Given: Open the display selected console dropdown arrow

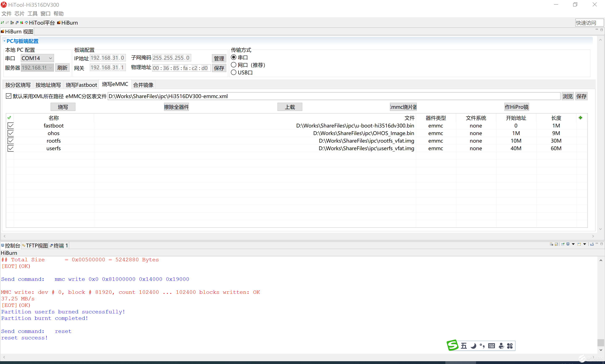Looking at the screenshot, I should click(x=573, y=244).
